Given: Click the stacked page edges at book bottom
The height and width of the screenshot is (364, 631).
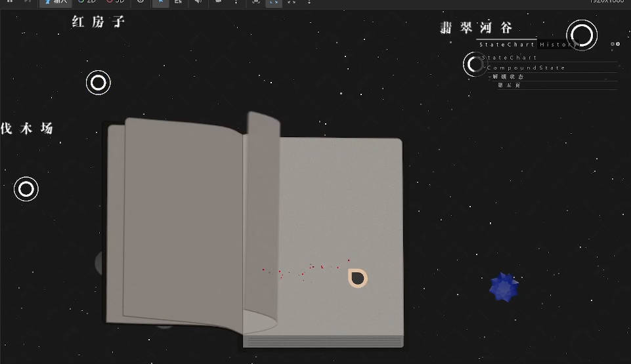Looking at the screenshot, I should [x=323, y=341].
